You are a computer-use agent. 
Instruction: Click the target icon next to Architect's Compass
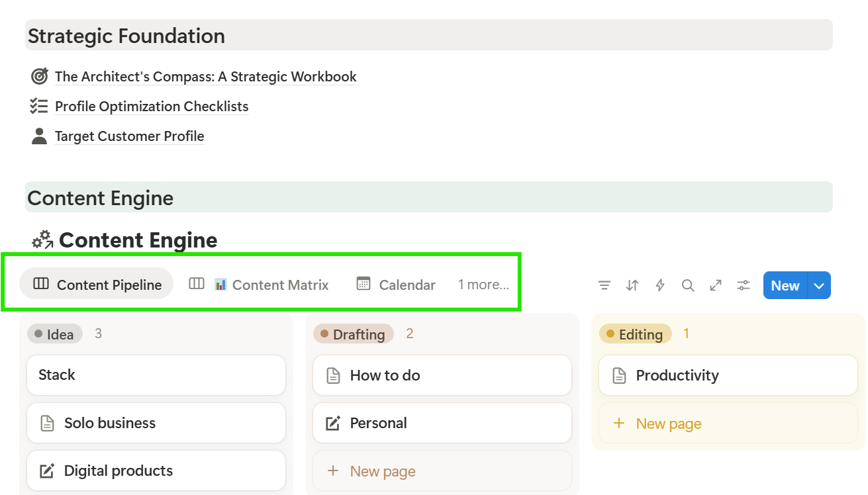tap(40, 77)
